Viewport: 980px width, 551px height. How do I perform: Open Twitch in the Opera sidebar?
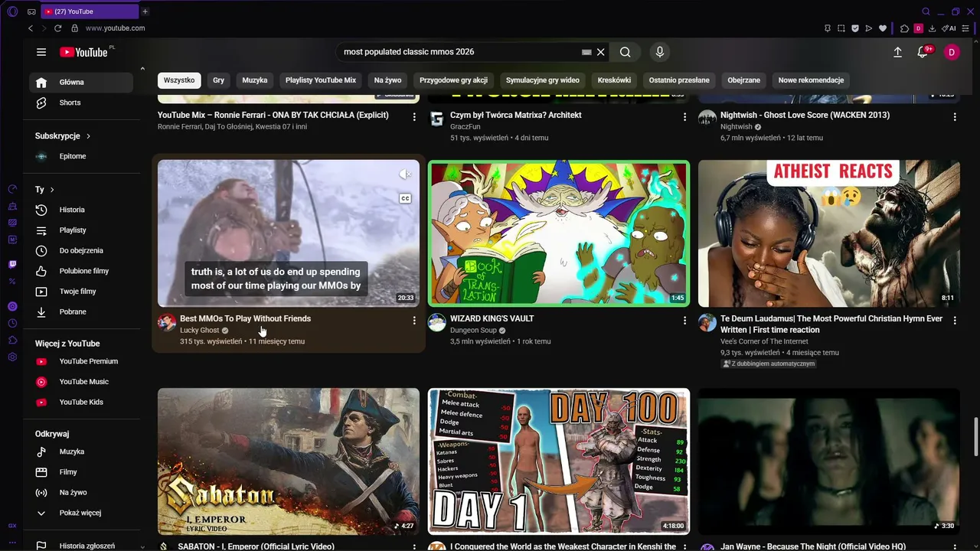pos(12,265)
